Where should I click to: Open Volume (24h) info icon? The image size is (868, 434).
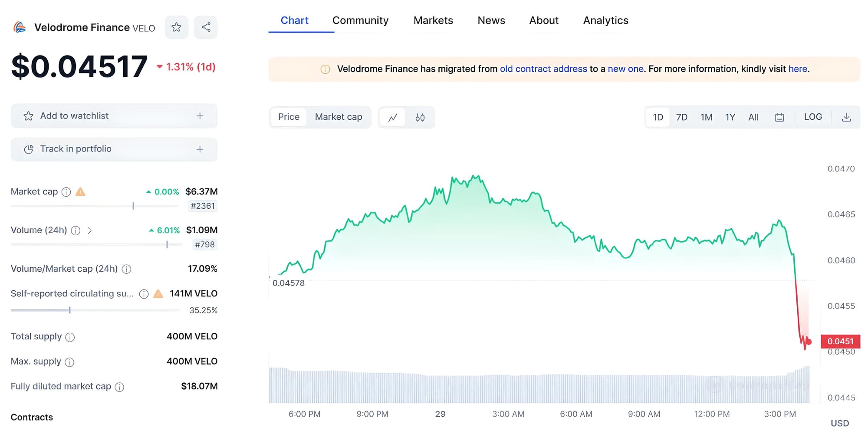click(76, 230)
